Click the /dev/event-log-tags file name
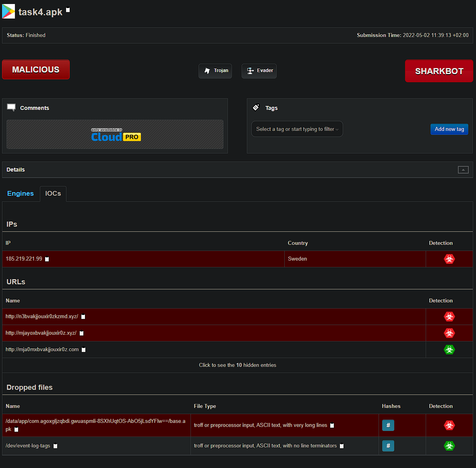The width and height of the screenshot is (476, 468). (x=28, y=445)
